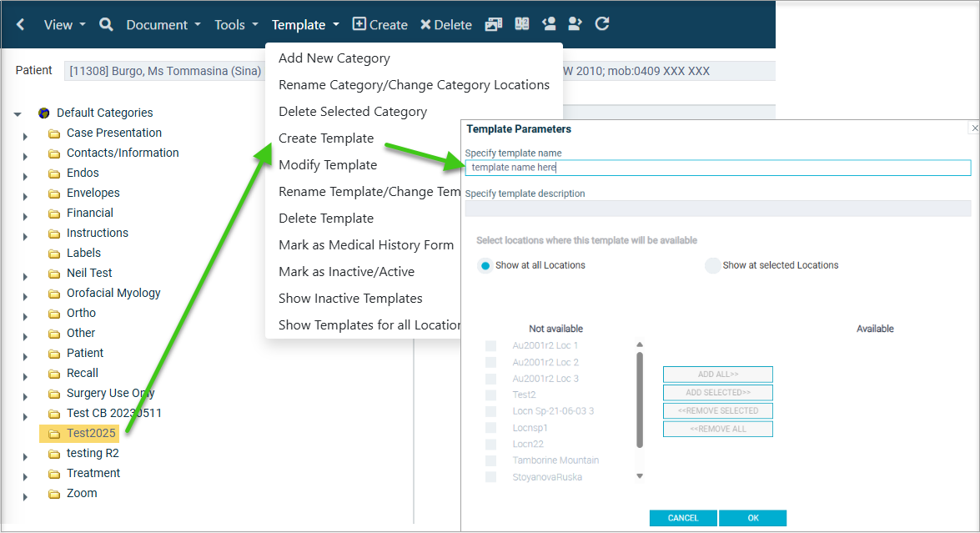Open the Template dropdown menu
This screenshot has height=533, width=980.
(x=305, y=25)
